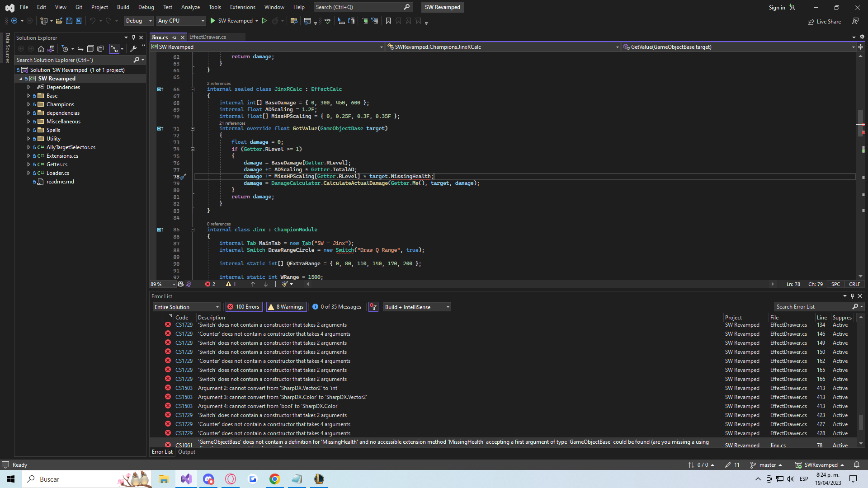Disable the 8 Warnings filter
The width and height of the screenshot is (868, 488).
pos(286,307)
